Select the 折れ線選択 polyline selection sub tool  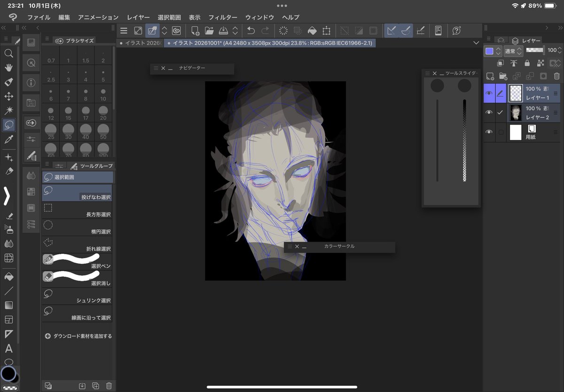77,244
